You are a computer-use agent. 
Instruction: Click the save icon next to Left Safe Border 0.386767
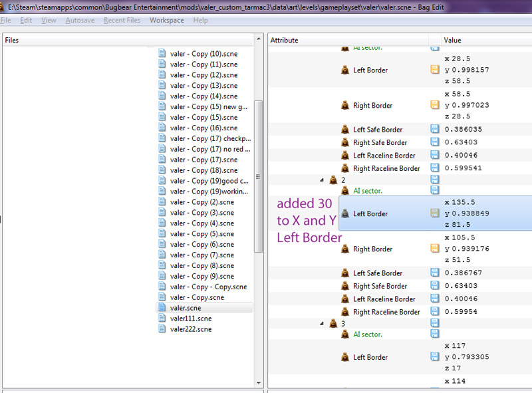click(435, 273)
